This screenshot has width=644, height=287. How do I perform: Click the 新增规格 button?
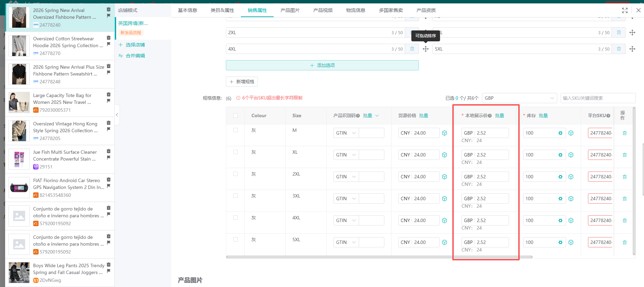(242, 82)
